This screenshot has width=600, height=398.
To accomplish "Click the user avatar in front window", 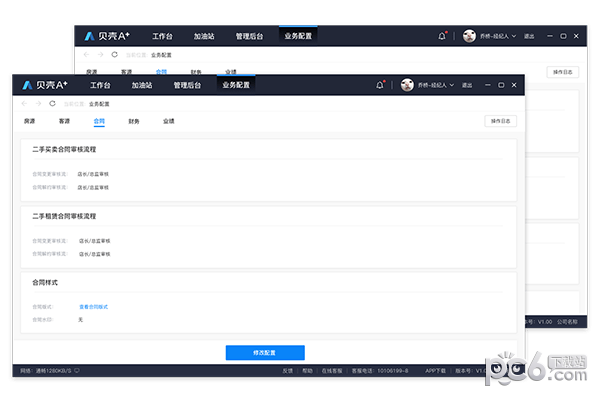I will pyautogui.click(x=407, y=85).
